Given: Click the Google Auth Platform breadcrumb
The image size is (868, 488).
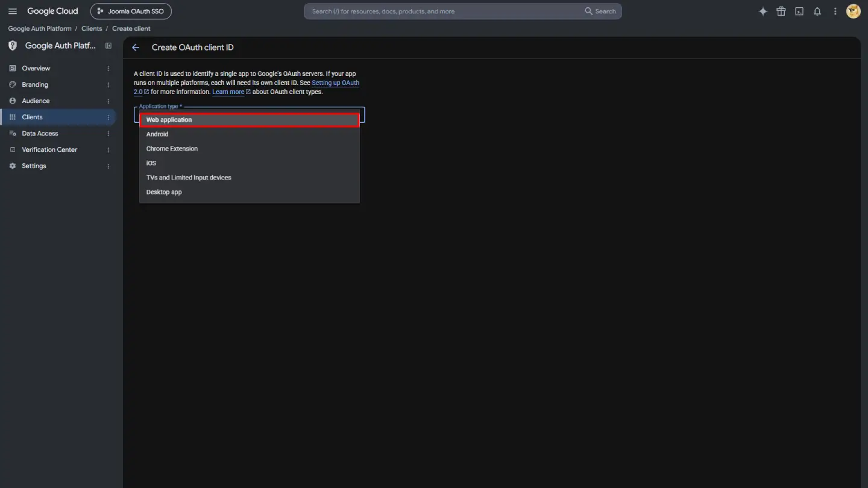Looking at the screenshot, I should tap(40, 28).
